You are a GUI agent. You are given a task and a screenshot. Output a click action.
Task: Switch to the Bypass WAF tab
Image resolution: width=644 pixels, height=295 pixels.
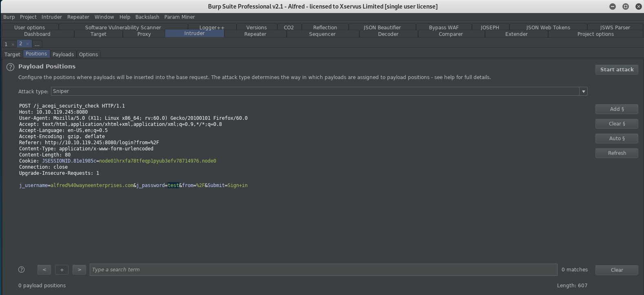point(444,27)
